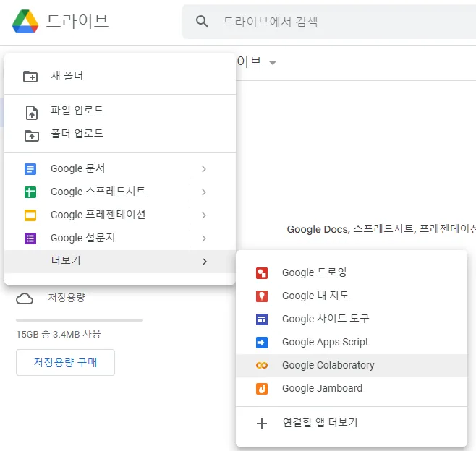
Task: Click the plus icon for more apps
Action: (262, 424)
